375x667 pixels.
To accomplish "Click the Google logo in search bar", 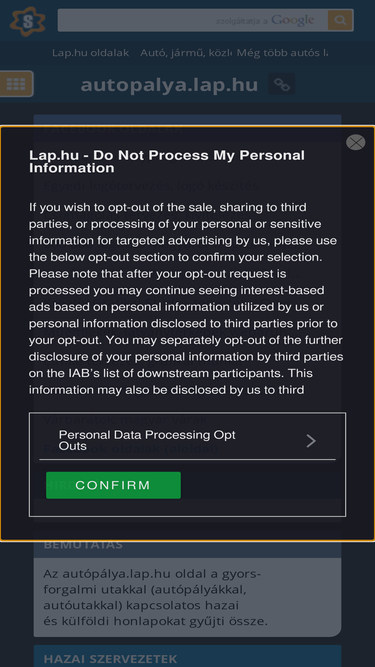I will coord(293,20).
